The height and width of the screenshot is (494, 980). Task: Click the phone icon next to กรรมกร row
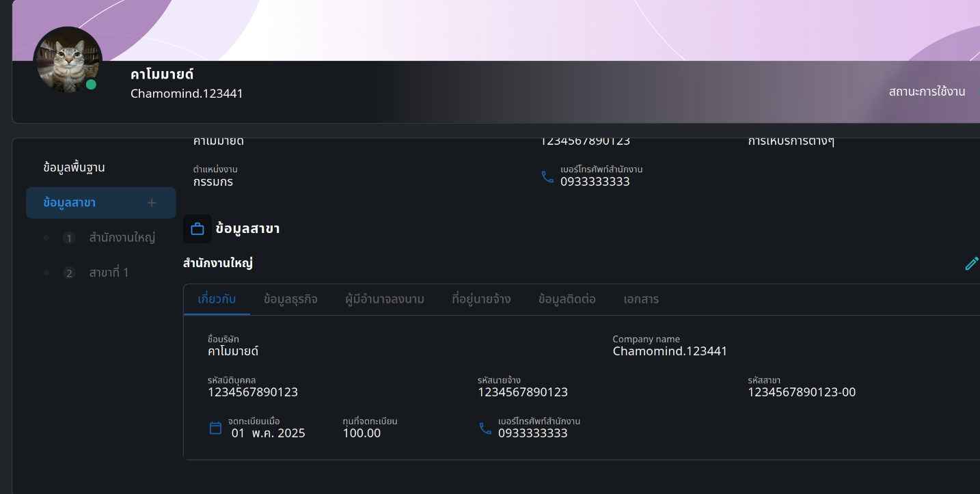point(547,177)
